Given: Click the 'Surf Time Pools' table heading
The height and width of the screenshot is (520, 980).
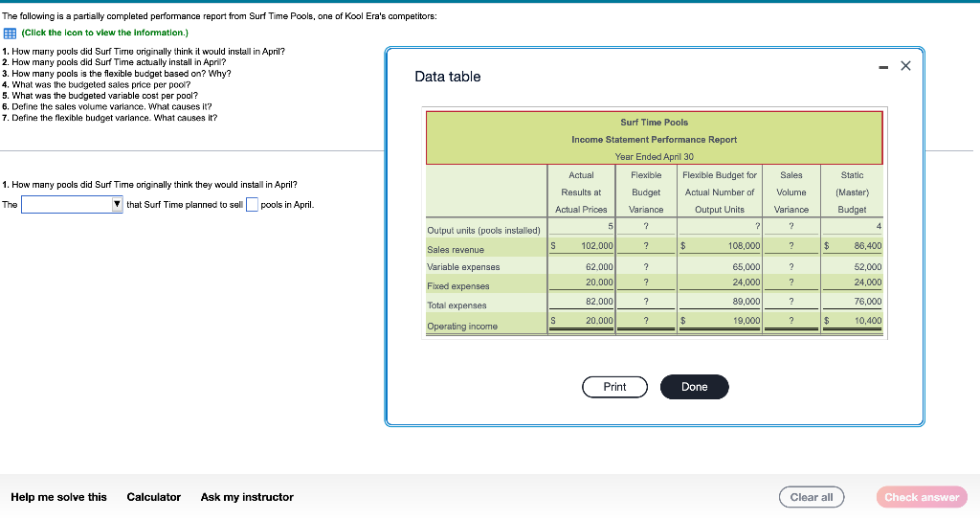Looking at the screenshot, I should point(654,122).
